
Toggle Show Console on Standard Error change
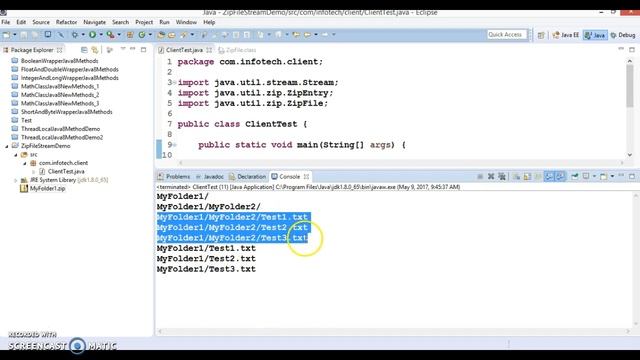pyautogui.click(x=560, y=176)
